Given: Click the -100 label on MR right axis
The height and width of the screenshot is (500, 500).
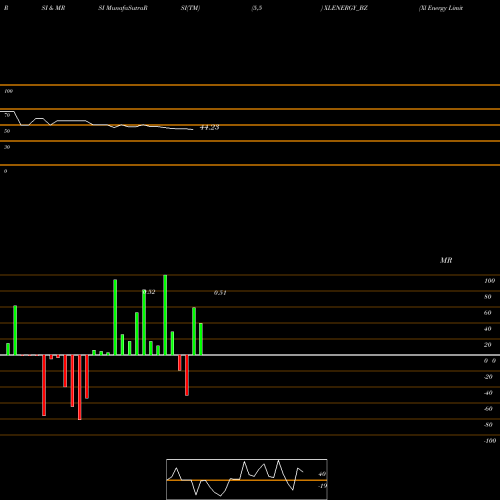Looking at the screenshot, I should click(490, 441).
